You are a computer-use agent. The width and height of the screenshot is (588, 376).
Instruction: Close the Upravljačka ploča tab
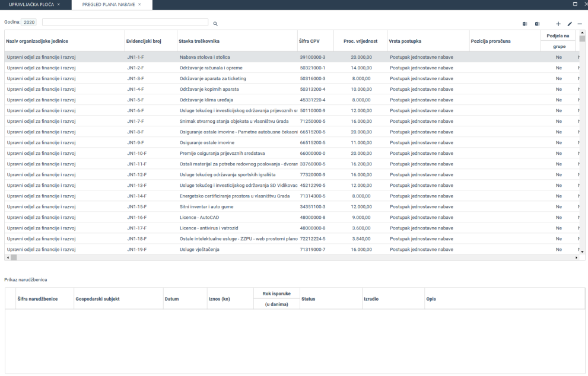tap(58, 4)
